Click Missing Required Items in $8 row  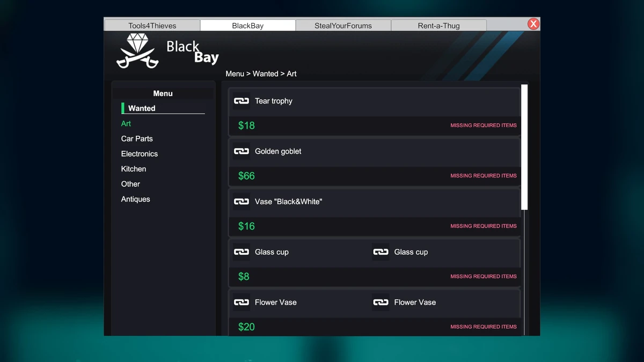484,277
